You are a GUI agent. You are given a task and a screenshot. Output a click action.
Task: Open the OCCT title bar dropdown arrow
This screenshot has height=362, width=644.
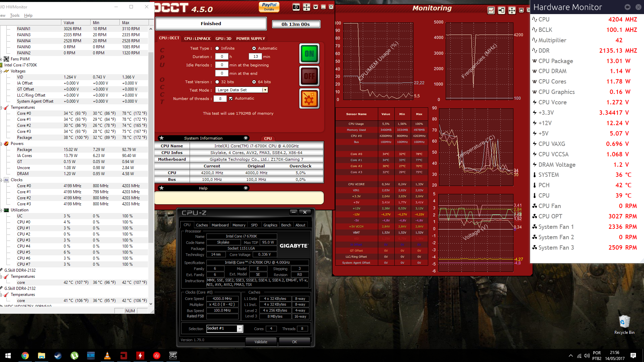point(315,7)
